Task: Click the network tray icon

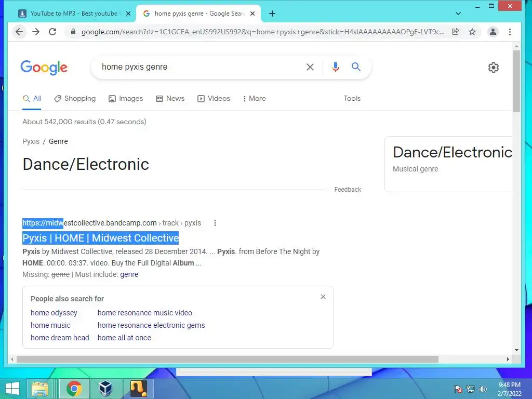Action: [x=471, y=389]
